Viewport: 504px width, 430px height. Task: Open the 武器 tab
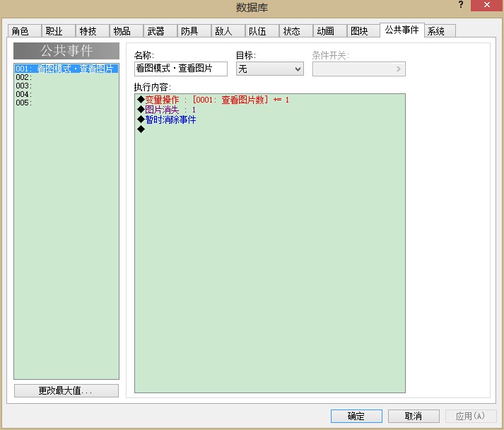(x=160, y=31)
